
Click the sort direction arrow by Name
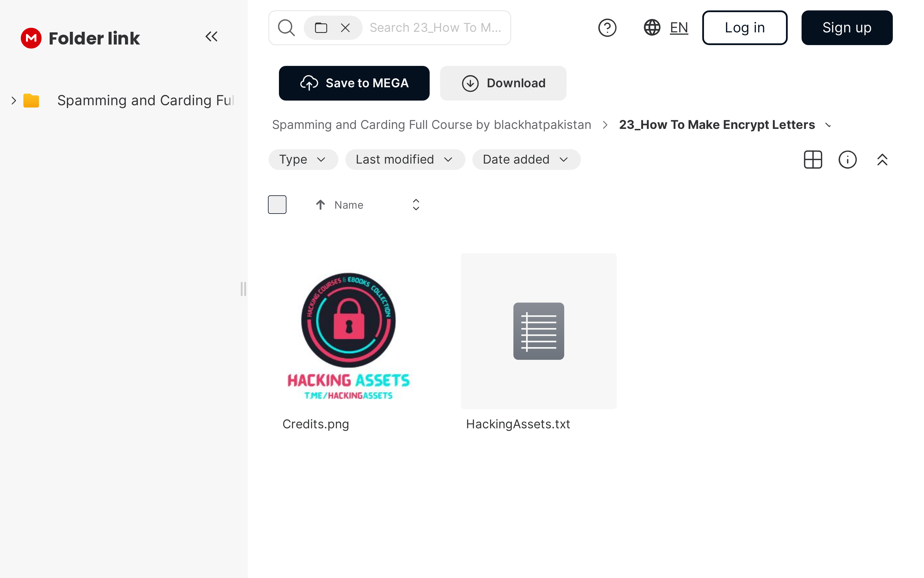(x=320, y=205)
